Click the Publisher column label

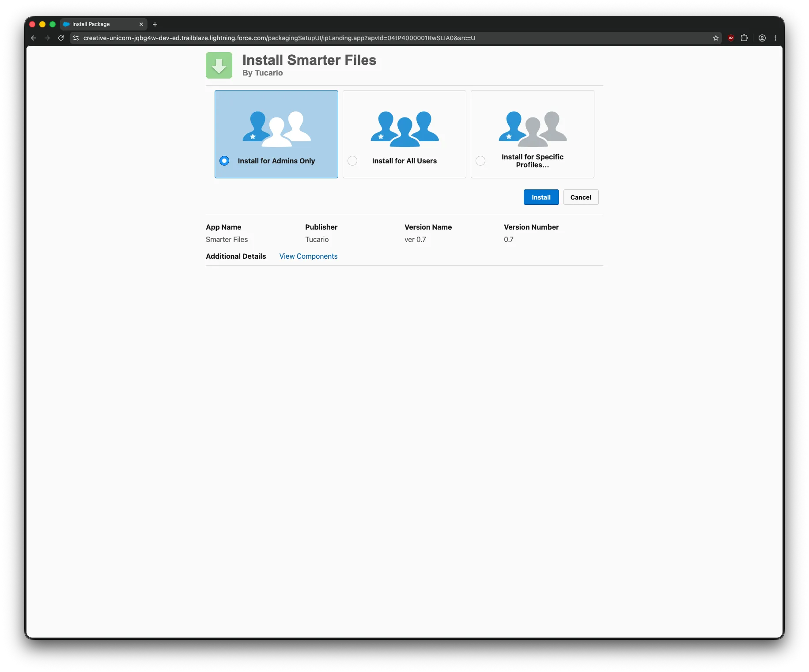point(321,227)
